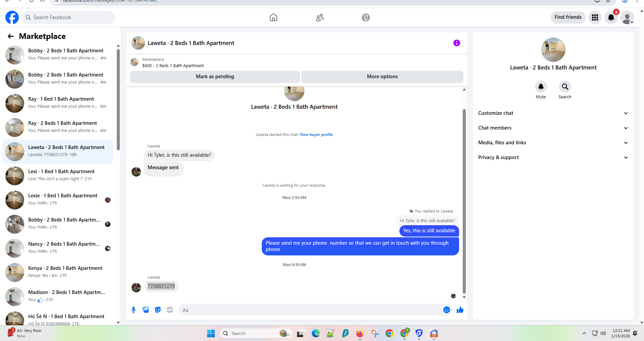Viewport: 644px width, 341px height.
Task: Click the Search Facebook field
Action: point(68,17)
